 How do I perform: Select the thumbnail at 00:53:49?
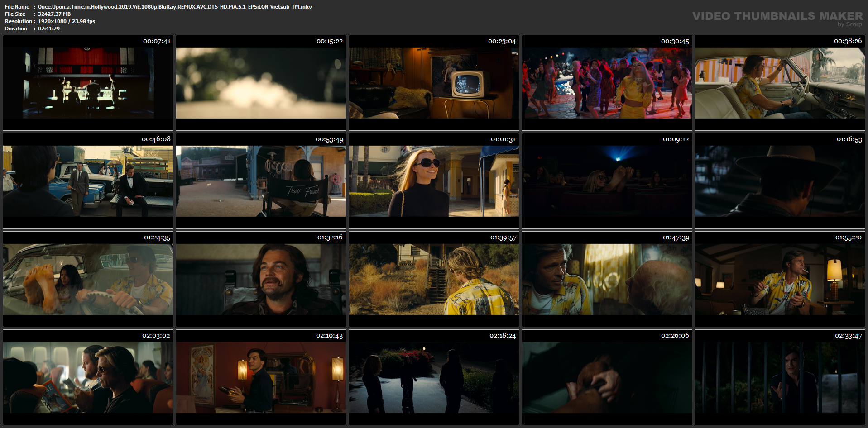pyautogui.click(x=261, y=181)
